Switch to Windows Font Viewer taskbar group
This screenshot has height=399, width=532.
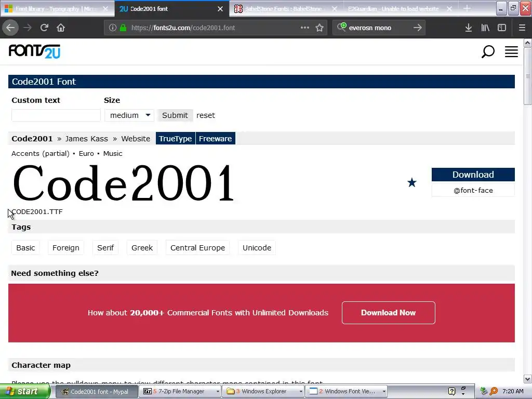pos(345,391)
